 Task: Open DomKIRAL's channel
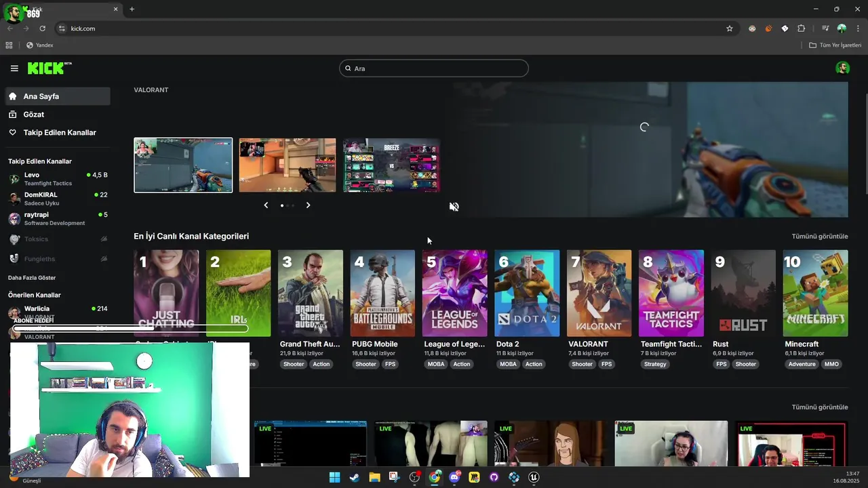point(58,199)
